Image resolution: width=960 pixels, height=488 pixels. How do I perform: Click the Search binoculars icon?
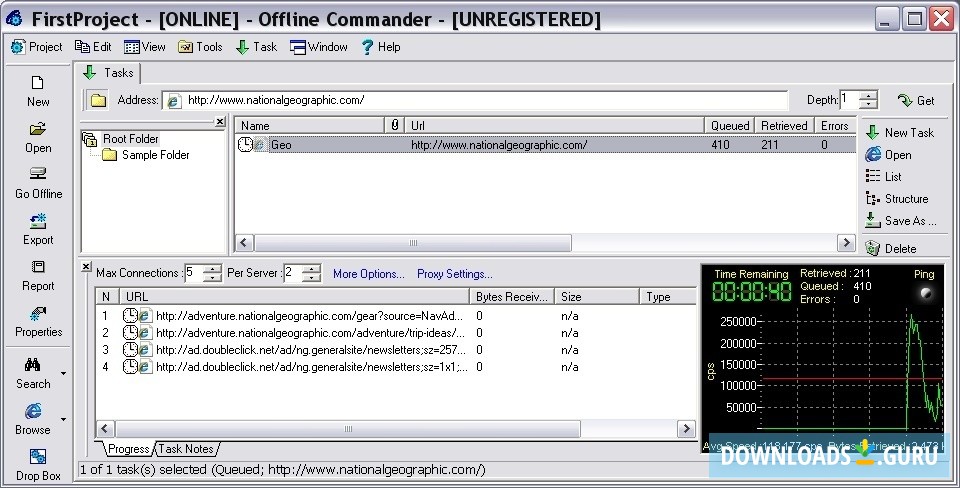[32, 365]
